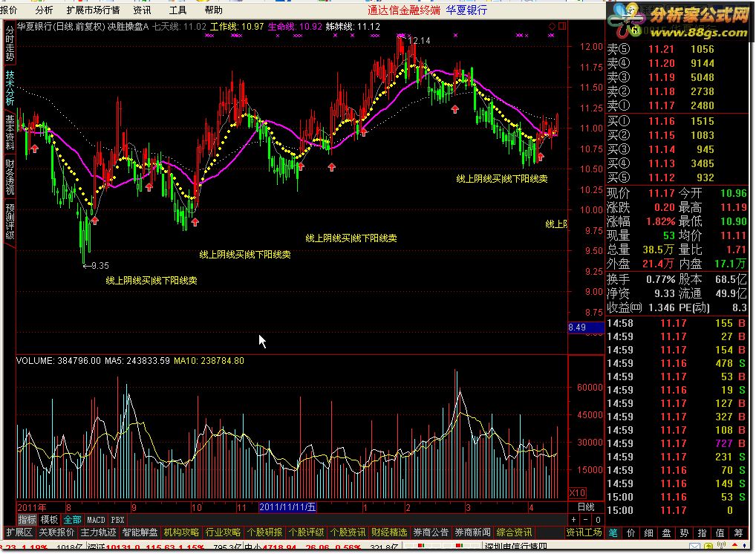756x554 pixels.
Task: Click the red buy arrow below the 12.14 peak area
Action: pyautogui.click(x=455, y=109)
